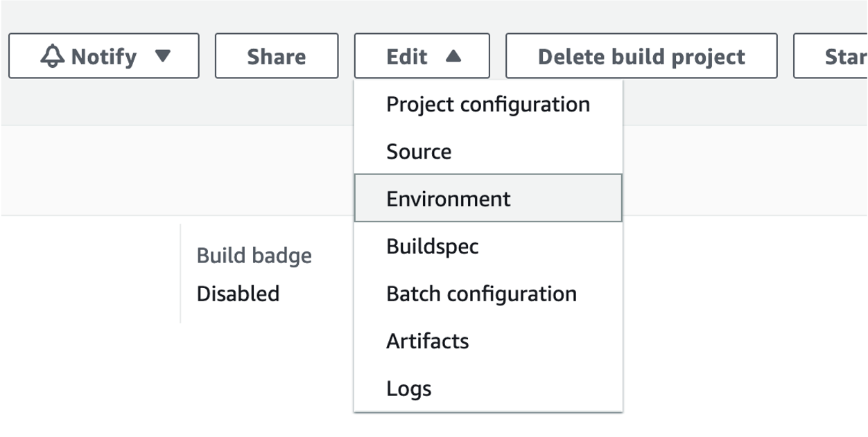Collapse the Edit menu using its arrow
Image resolution: width=868 pixels, height=437 pixels.
(x=453, y=56)
